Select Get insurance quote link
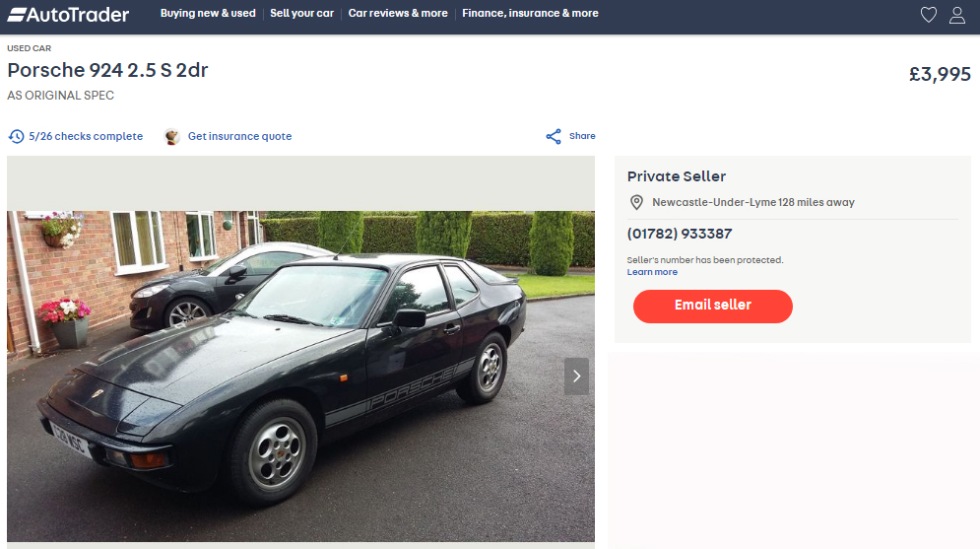Screen dimensions: 980x549 240,136
